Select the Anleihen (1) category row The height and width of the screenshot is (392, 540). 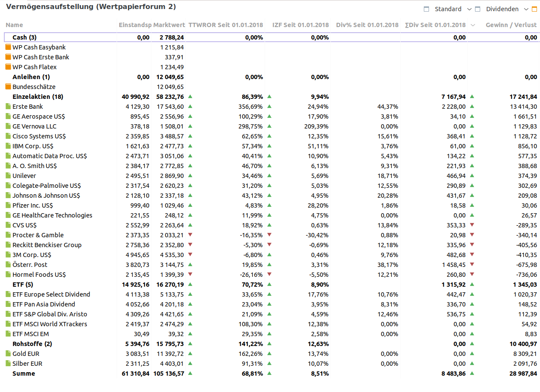pos(272,77)
